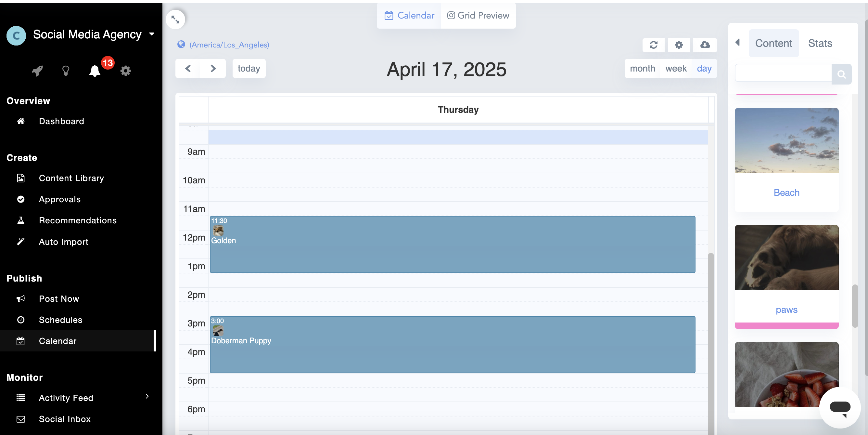Click the cloud download export icon
The image size is (868, 435).
click(x=705, y=45)
